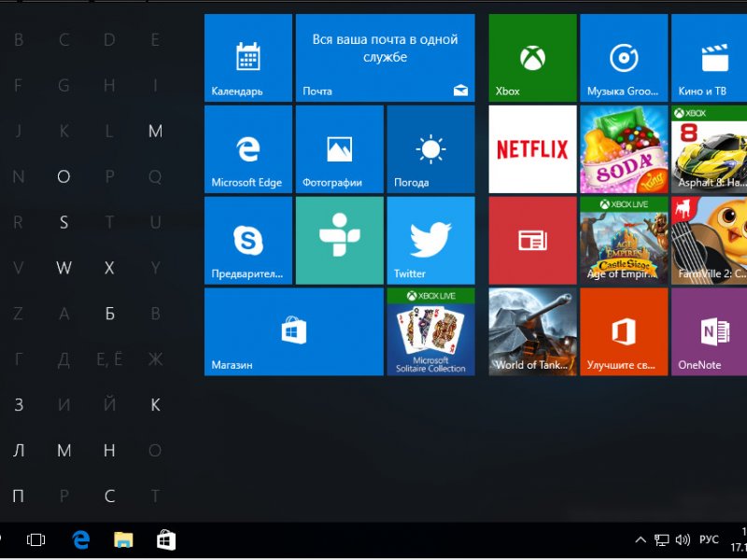Viewport: 747px width, 560px height.
Task: Launch the Xbox tile
Action: click(532, 58)
